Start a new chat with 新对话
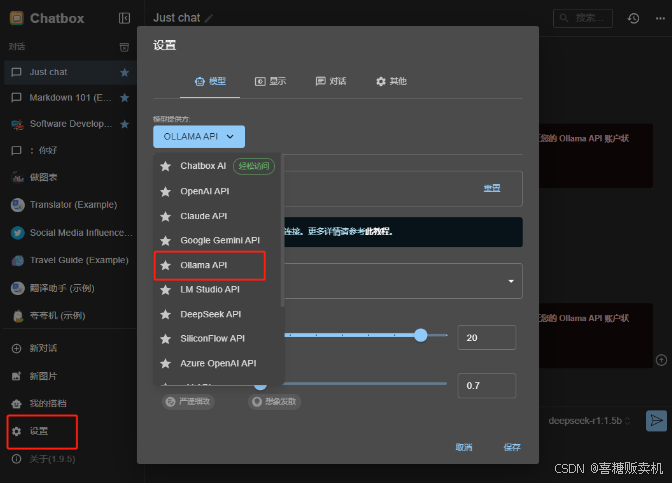Screen dimensions: 672x483 point(70,348)
